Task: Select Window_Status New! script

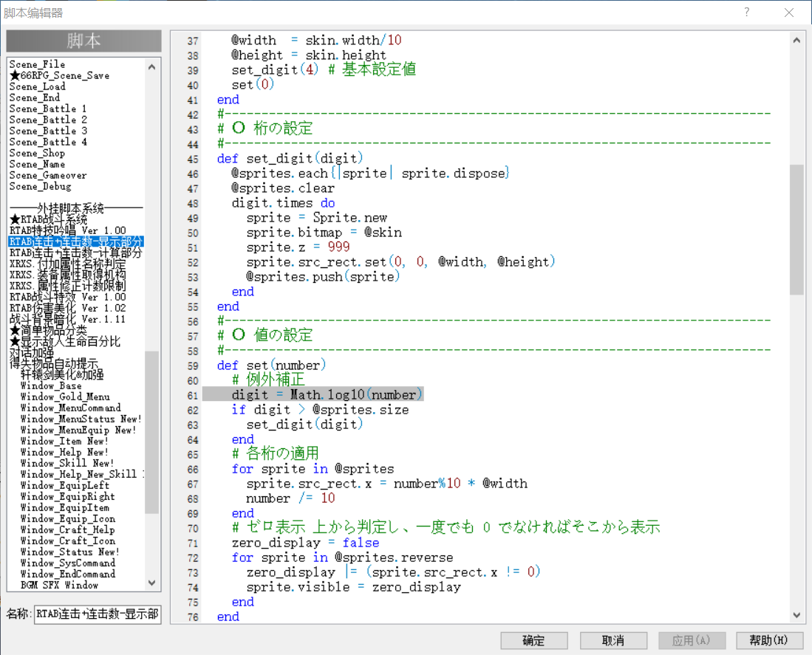Action: [x=70, y=552]
